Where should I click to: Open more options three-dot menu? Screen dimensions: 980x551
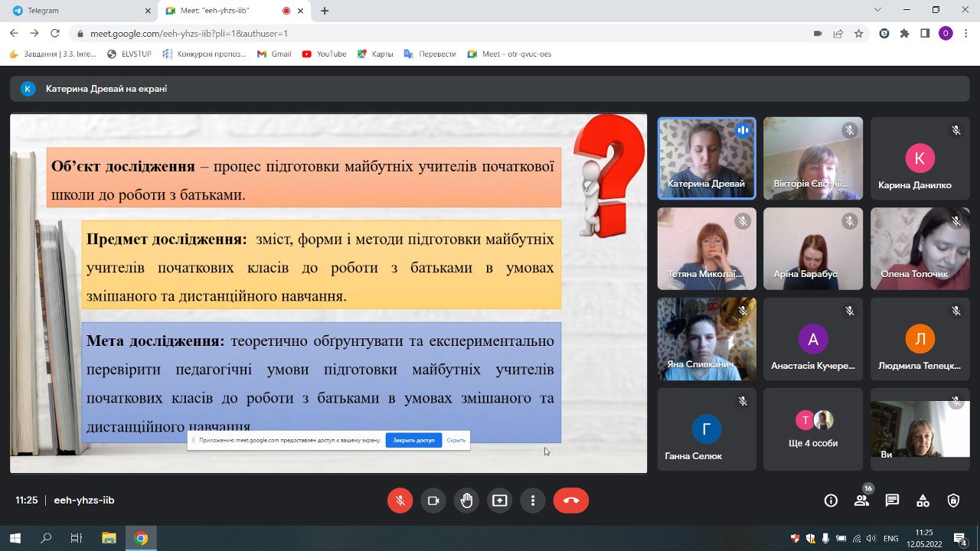tap(533, 500)
